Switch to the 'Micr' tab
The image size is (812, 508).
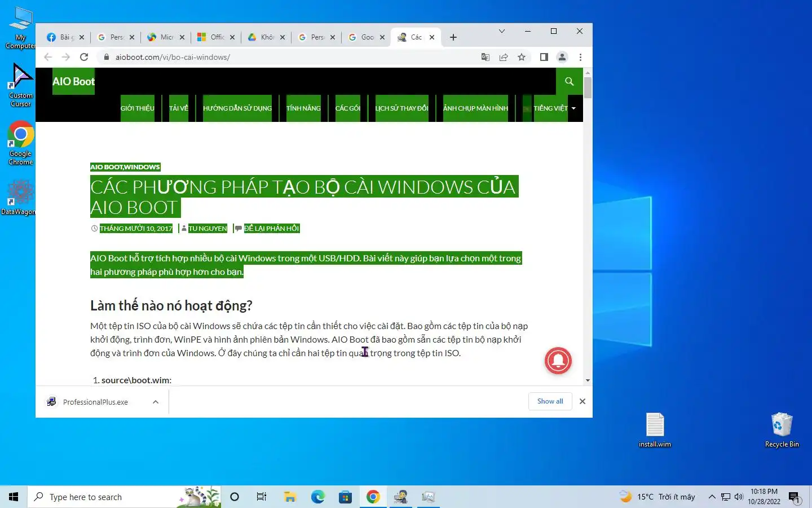166,37
